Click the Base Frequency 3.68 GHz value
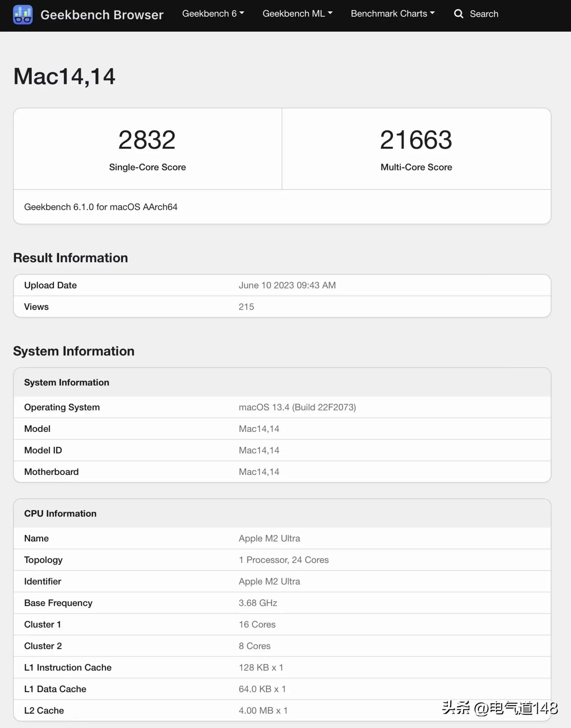Image resolution: width=571 pixels, height=728 pixels. pyautogui.click(x=257, y=603)
